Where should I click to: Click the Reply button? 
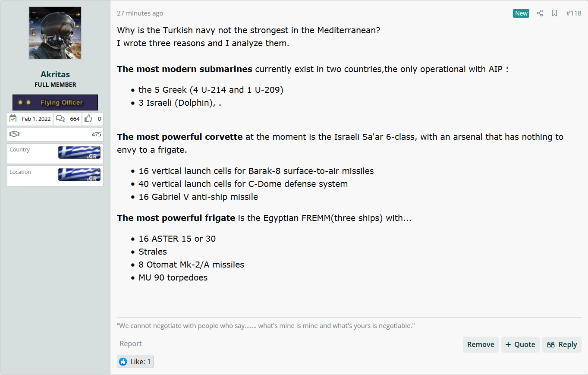562,344
